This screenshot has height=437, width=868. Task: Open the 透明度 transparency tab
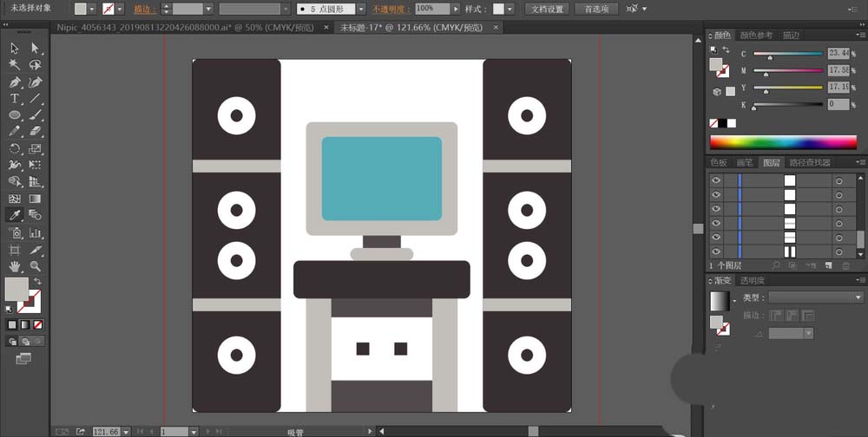[753, 280]
